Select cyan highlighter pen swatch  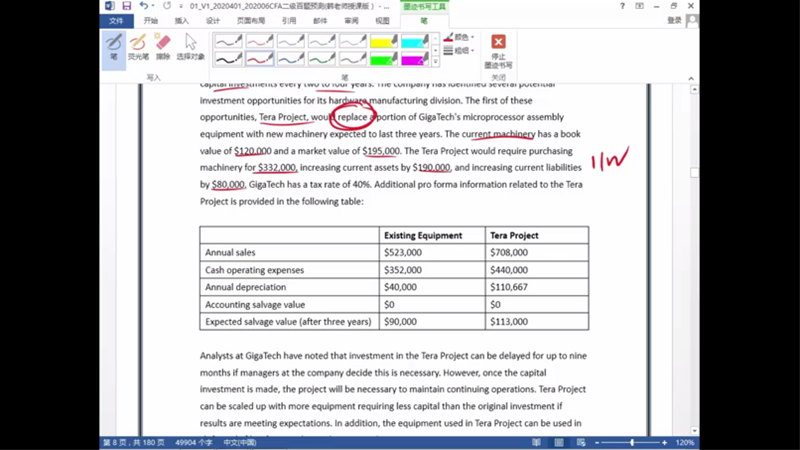point(415,41)
